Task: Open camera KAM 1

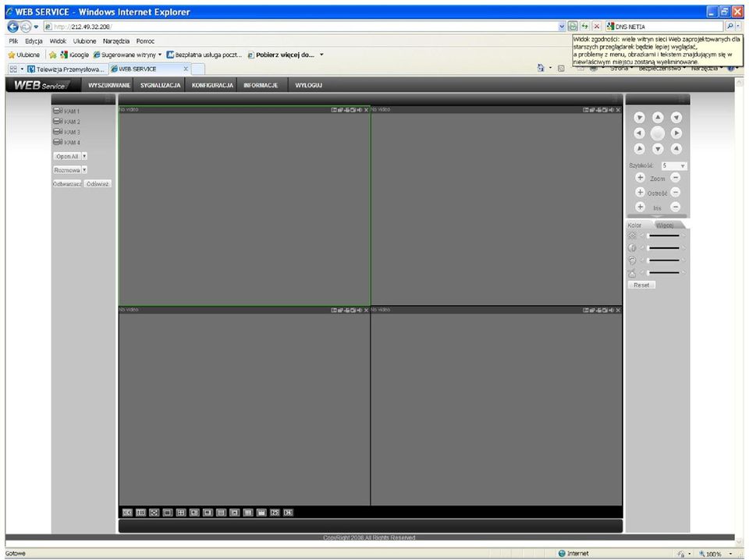Action: tap(66, 112)
